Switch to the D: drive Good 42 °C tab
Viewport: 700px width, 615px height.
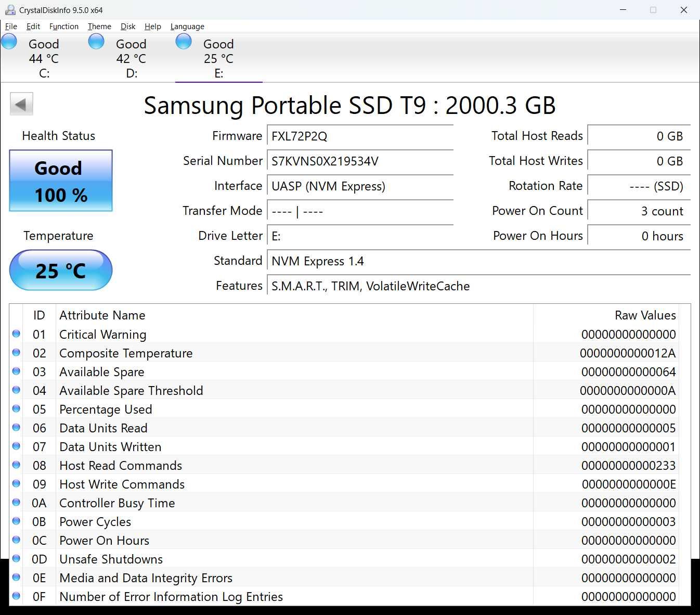[x=132, y=58]
